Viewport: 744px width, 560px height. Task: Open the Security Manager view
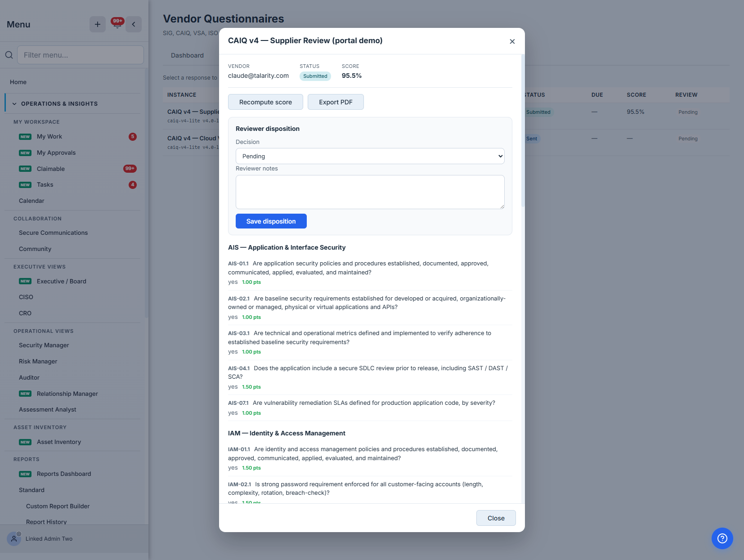pyautogui.click(x=44, y=345)
